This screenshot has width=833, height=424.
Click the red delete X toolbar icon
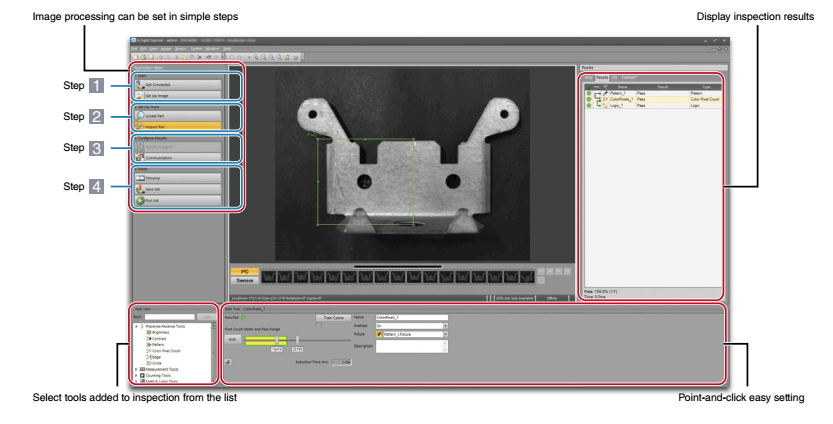click(198, 57)
